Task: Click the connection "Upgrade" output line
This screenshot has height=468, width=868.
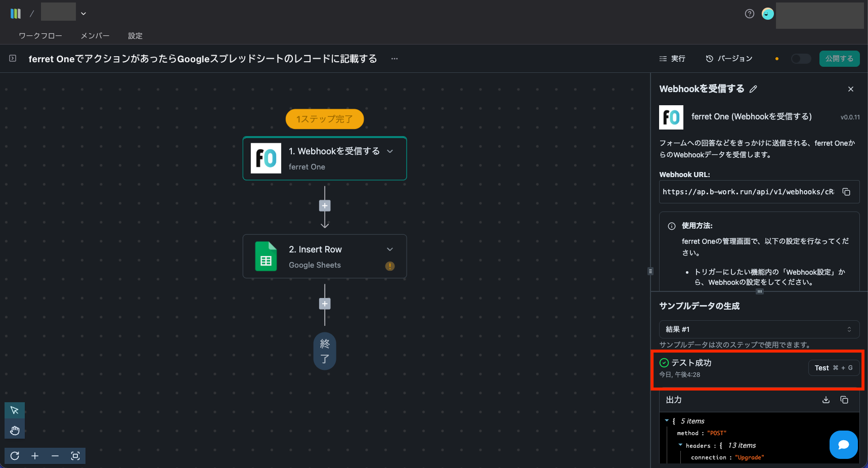Action: pos(727,457)
